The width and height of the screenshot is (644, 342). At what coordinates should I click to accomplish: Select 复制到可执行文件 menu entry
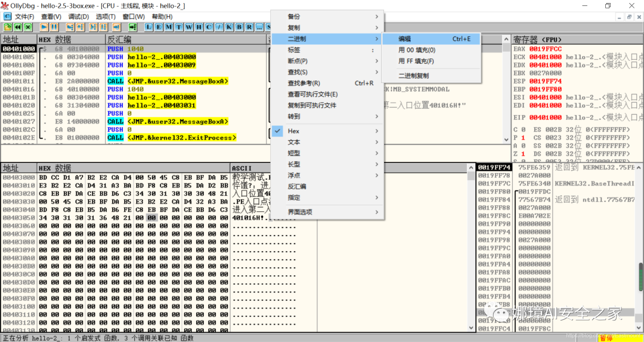point(327,105)
